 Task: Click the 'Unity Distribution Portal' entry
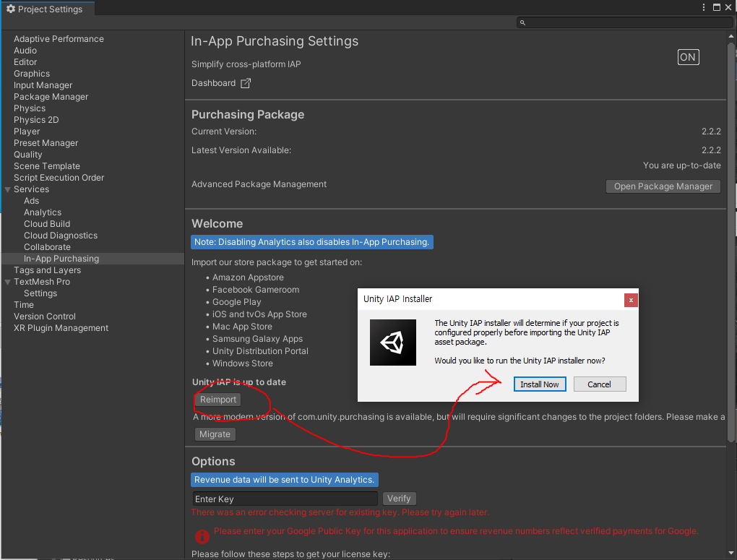click(x=260, y=351)
